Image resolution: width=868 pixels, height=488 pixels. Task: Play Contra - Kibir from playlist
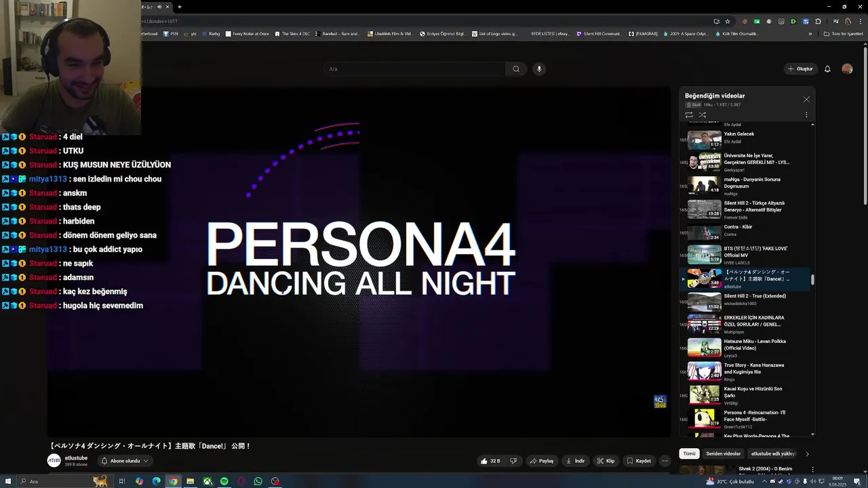pyautogui.click(x=746, y=232)
